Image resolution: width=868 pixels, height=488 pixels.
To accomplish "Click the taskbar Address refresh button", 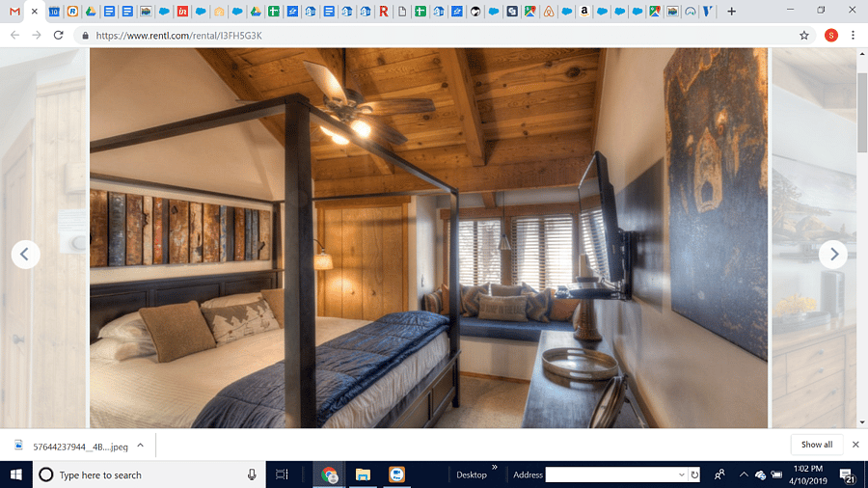I will pyautogui.click(x=694, y=474).
